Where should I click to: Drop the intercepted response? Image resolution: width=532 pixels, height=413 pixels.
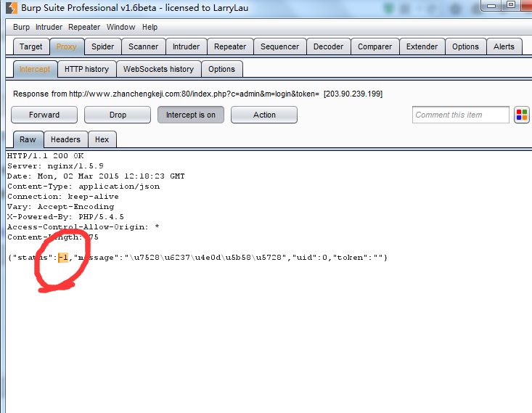pos(118,115)
